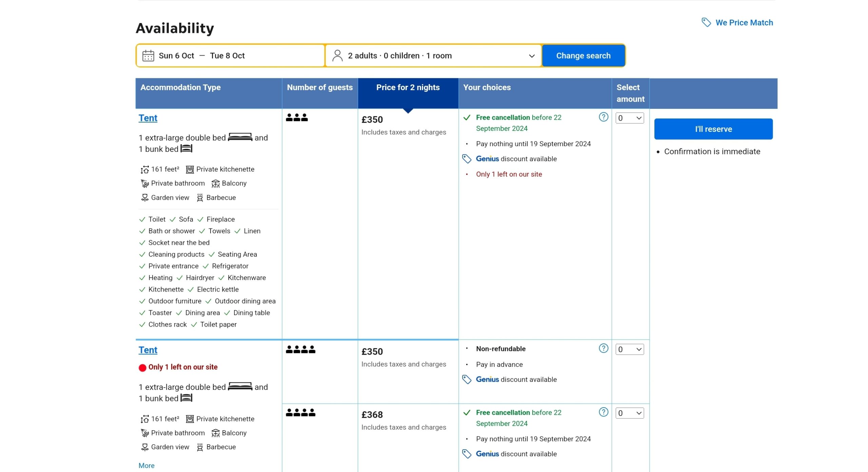This screenshot has height=472, width=868.
Task: Open amount dropdown for first Tent £350
Action: pos(630,118)
